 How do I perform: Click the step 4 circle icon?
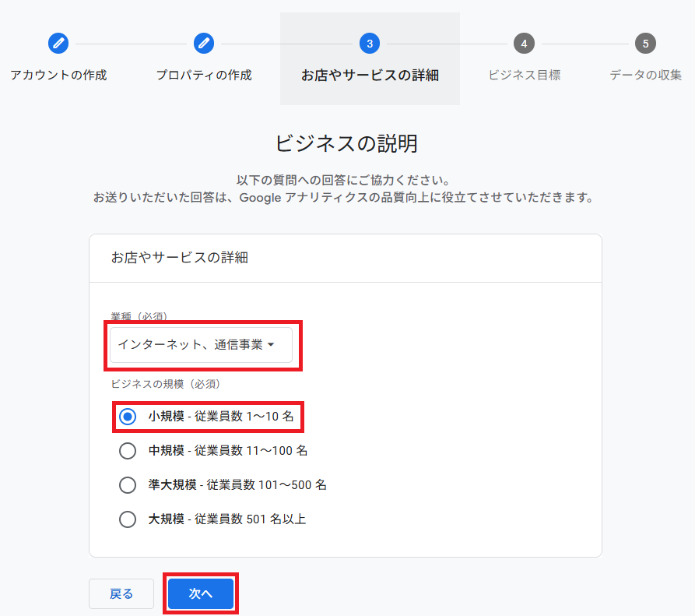click(524, 44)
